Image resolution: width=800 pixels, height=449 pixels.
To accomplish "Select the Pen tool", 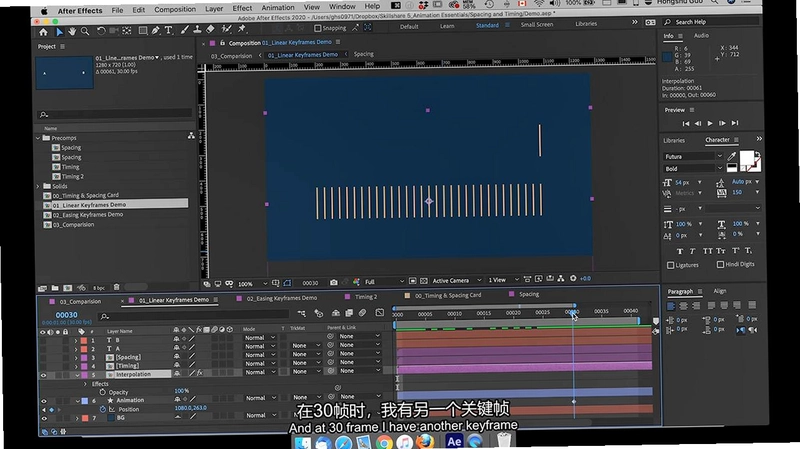I will tap(156, 31).
